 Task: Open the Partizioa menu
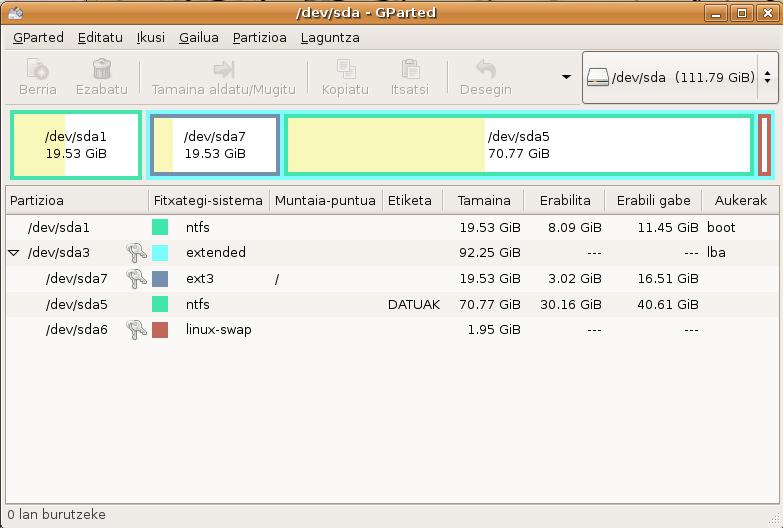click(260, 37)
